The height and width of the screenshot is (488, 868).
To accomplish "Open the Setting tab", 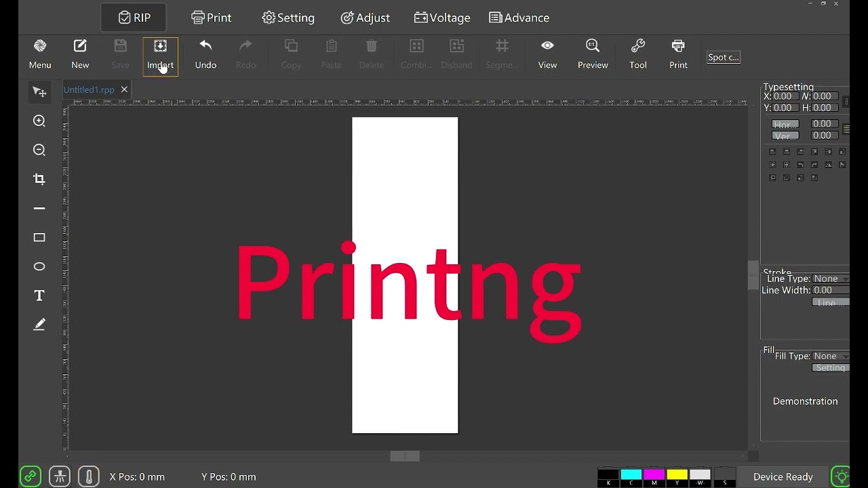I will coord(288,18).
